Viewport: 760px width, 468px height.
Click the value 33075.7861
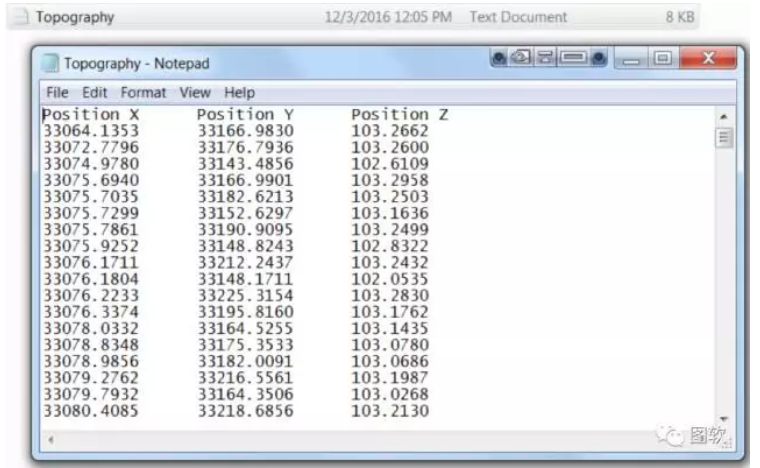tap(91, 230)
